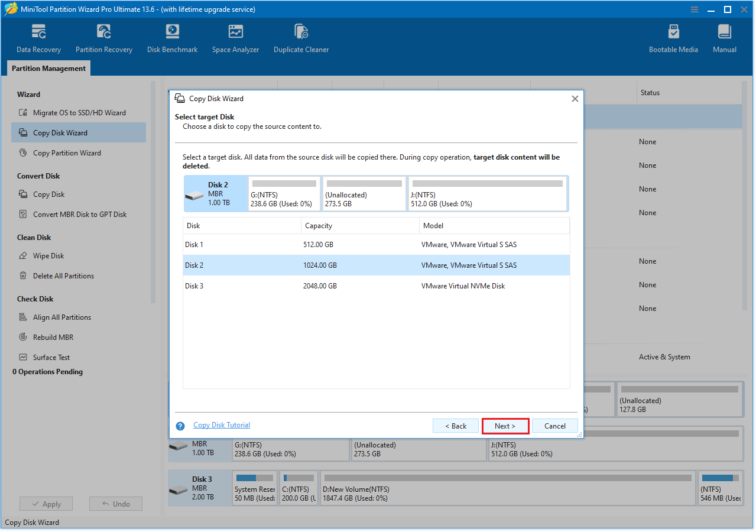756x532 pixels.
Task: Click Unallocated 127.8 GB block in disk map
Action: (679, 400)
